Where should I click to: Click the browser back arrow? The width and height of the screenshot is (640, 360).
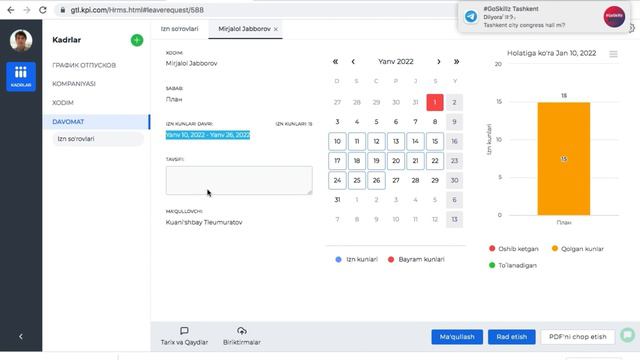pyautogui.click(x=11, y=10)
